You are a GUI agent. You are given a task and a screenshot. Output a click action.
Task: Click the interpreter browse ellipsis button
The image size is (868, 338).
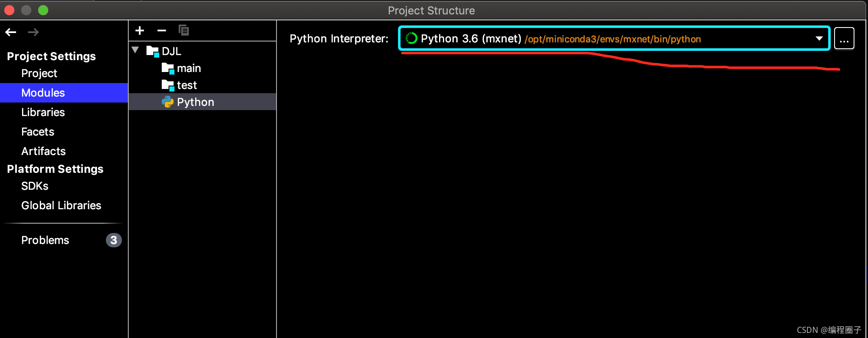(844, 39)
